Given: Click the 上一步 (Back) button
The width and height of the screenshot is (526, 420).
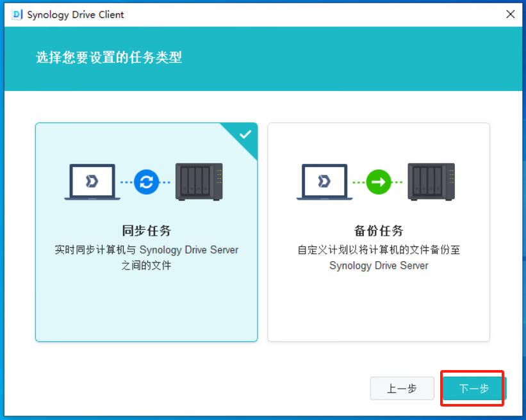Looking at the screenshot, I should 402,388.
